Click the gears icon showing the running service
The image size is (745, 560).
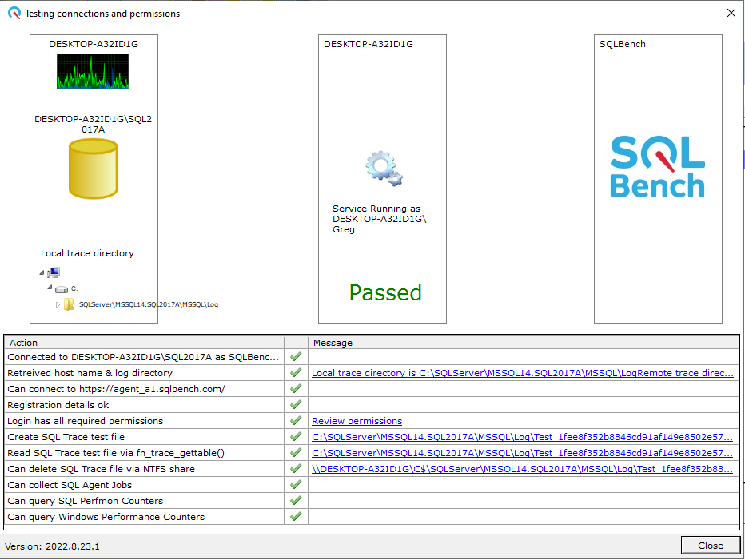(x=383, y=167)
